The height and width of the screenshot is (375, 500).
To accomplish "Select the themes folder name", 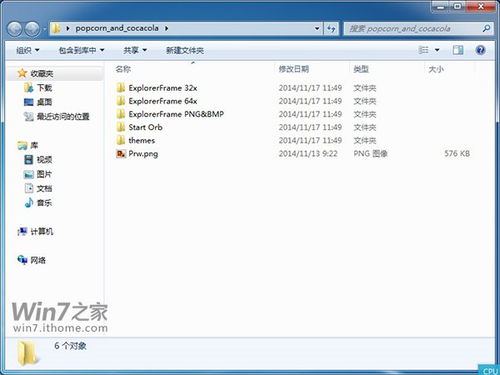I will [142, 140].
